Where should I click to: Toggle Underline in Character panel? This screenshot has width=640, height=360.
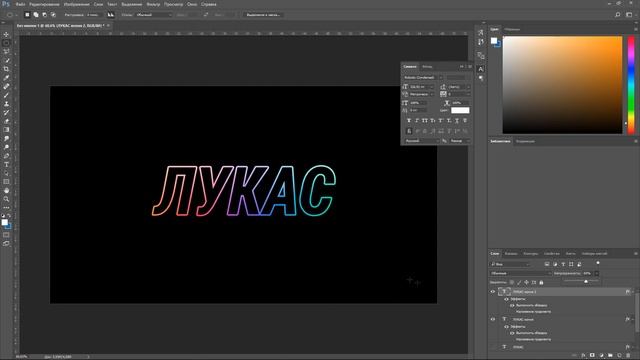(x=457, y=121)
